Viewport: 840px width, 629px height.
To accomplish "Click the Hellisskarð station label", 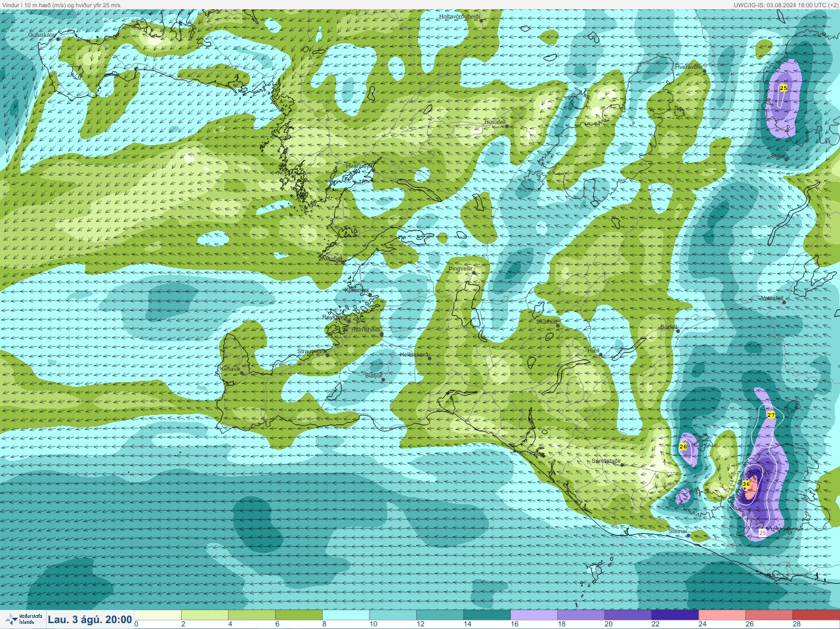I will pyautogui.click(x=414, y=355).
